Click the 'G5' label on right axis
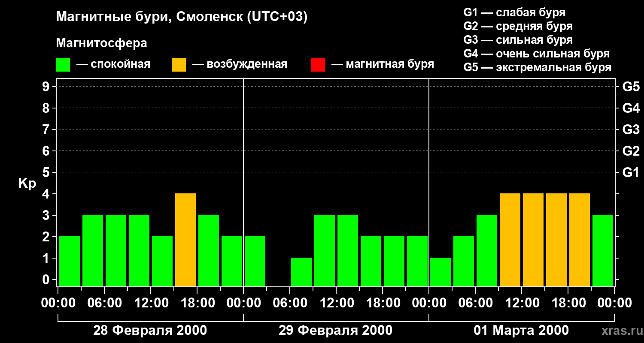Screen dimensions: 644x343 [x=631, y=87]
